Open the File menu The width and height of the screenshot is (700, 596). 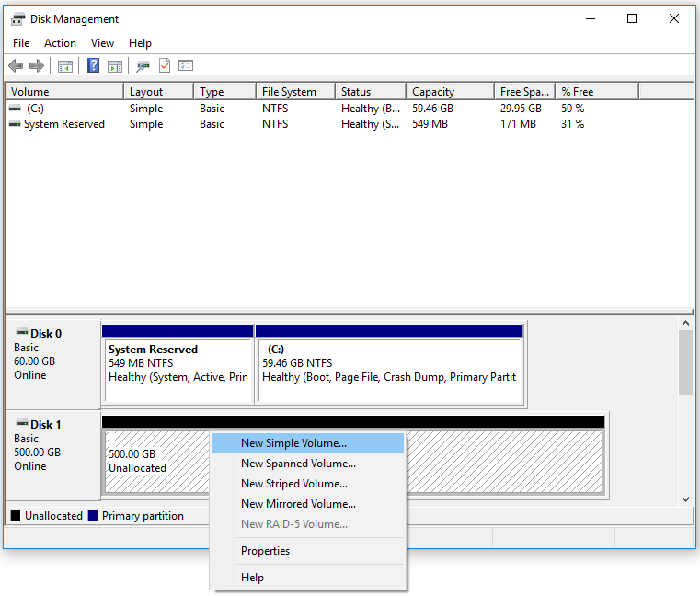[21, 43]
